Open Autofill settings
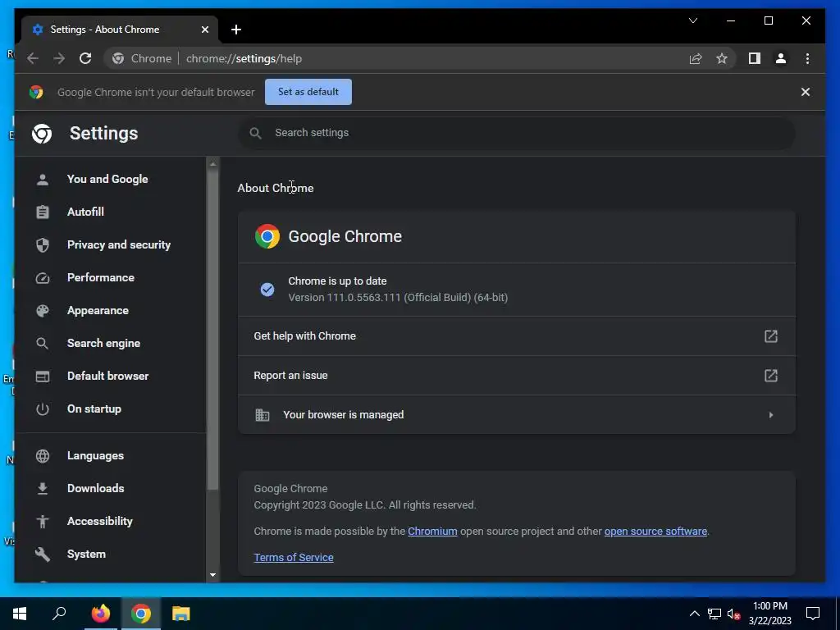Image resolution: width=840 pixels, height=630 pixels. click(85, 212)
